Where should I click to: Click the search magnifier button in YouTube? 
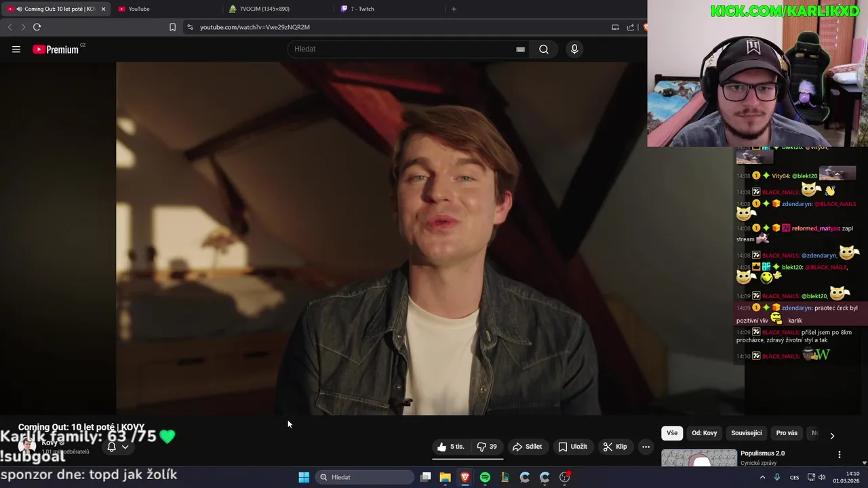(x=544, y=49)
